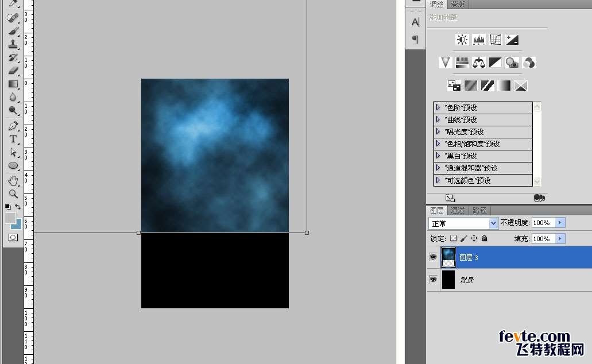The image size is (592, 364).
Task: Add a Levels adjustment
Action: point(479,40)
